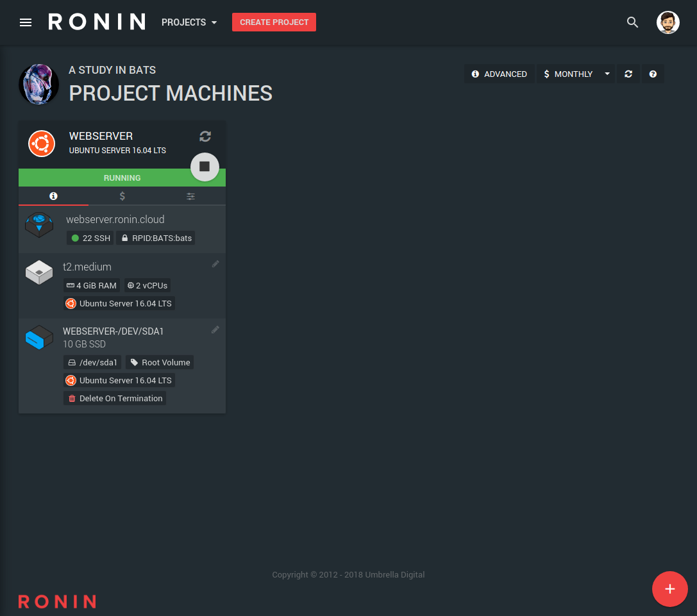697x616 pixels.
Task: Click the 22 SSH port badge
Action: [90, 238]
